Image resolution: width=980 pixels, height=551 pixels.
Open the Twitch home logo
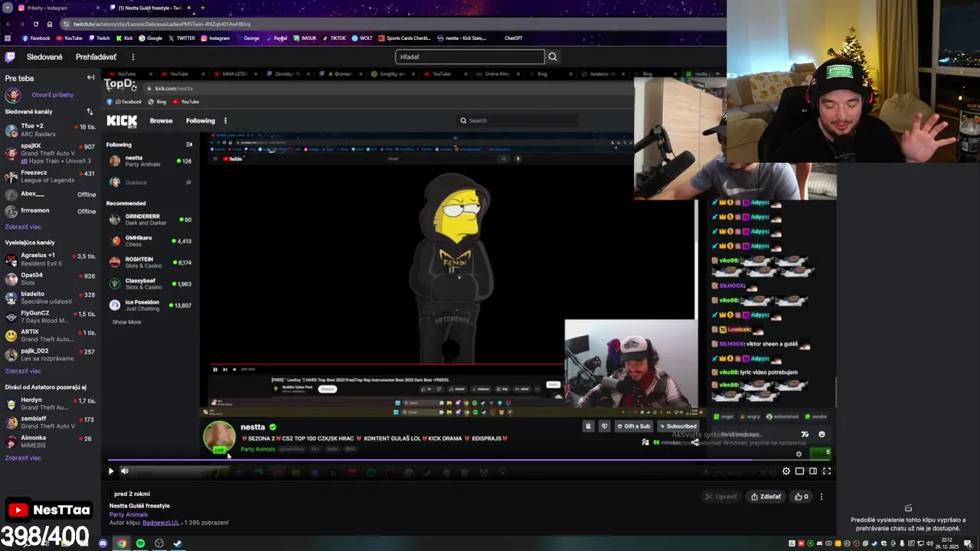[10, 57]
